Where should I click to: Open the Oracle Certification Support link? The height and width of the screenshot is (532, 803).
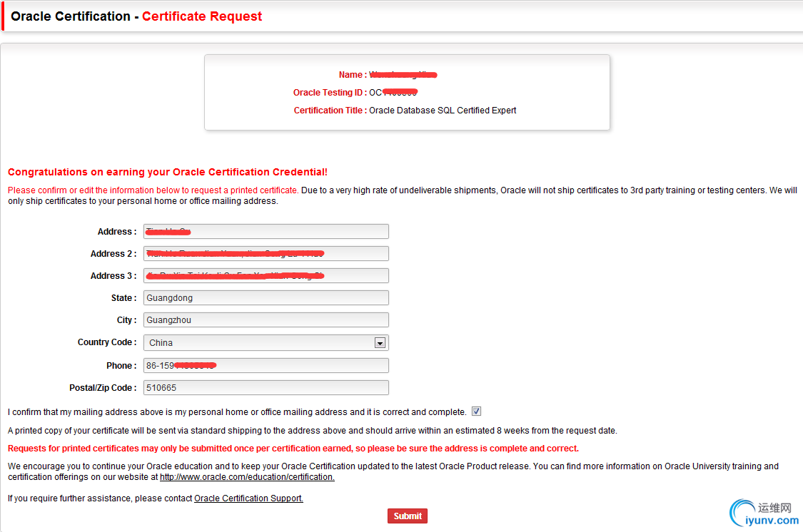[248, 498]
